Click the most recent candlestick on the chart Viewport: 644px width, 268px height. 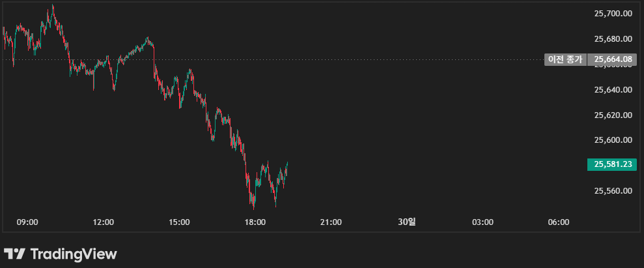(287, 167)
